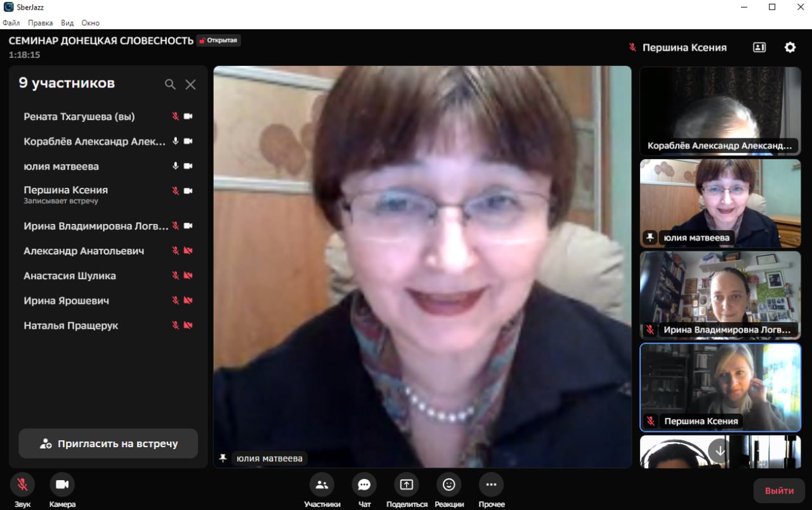Click the SberJazz app icon in title bar
812x510 pixels.
coord(8,7)
